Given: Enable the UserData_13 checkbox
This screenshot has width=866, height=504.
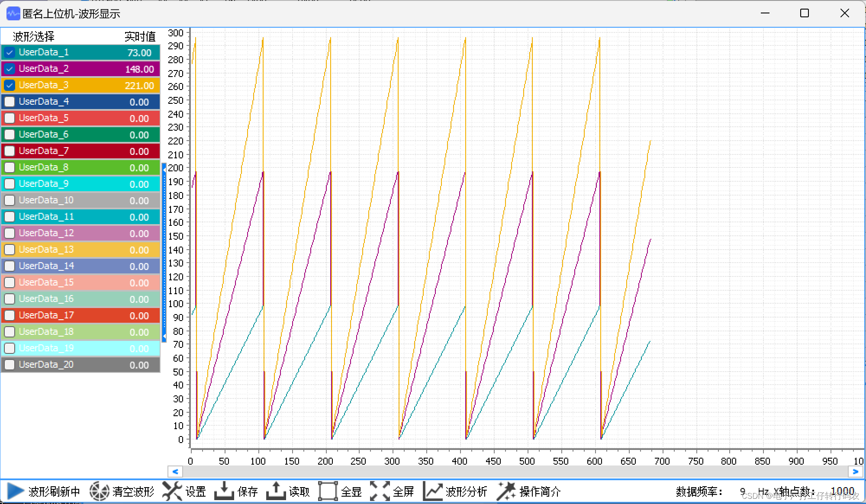Looking at the screenshot, I should (x=10, y=250).
